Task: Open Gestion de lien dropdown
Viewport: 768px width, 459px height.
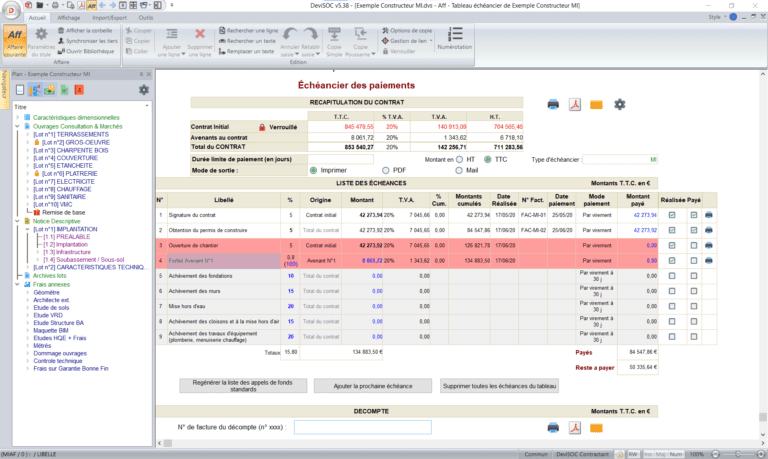Action: point(407,41)
